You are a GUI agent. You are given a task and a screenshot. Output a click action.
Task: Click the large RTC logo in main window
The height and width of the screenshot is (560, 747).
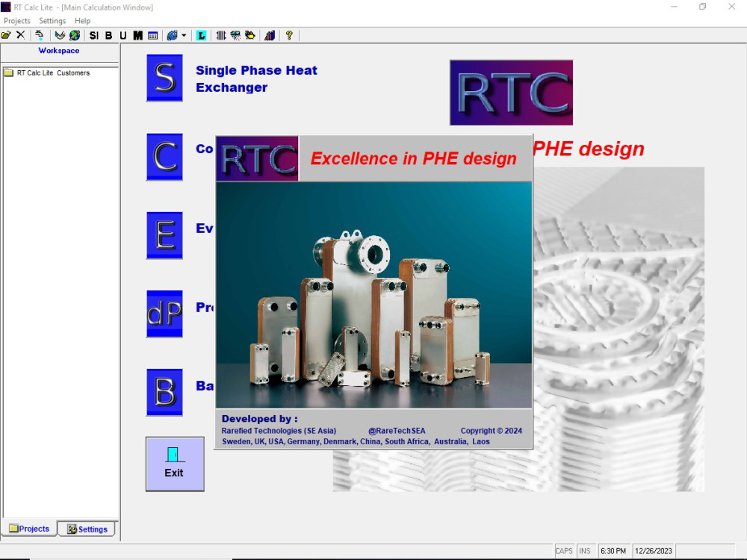[x=511, y=93]
